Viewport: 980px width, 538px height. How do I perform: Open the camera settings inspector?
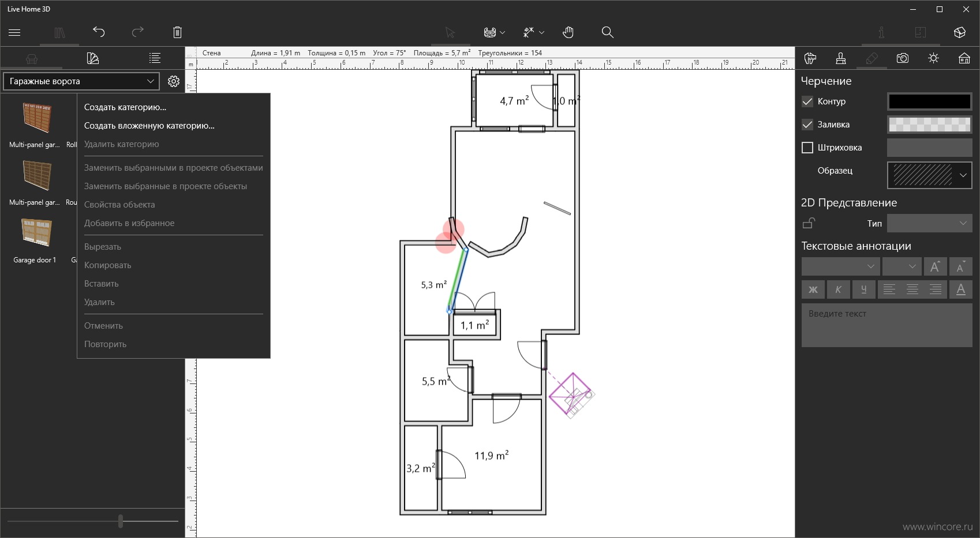pos(903,58)
